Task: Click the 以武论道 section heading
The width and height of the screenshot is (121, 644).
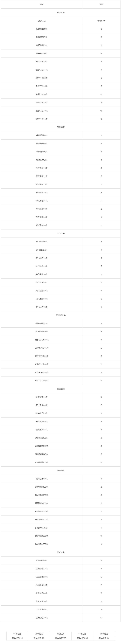Action: click(60, 552)
